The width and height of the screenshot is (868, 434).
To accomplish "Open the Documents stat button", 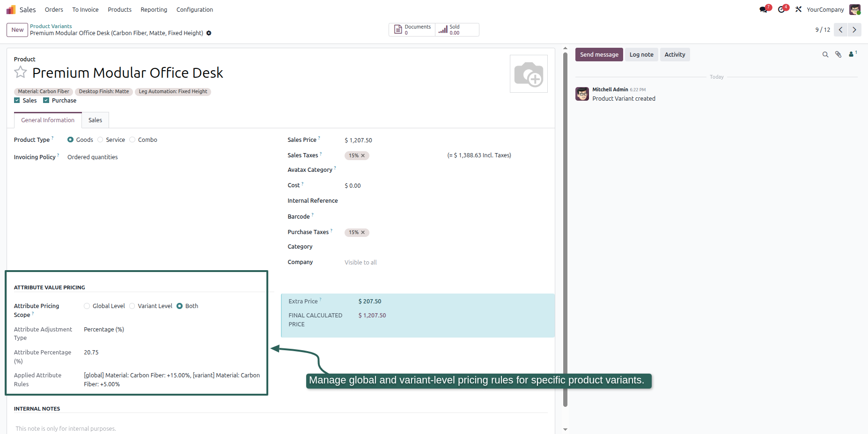I will click(412, 29).
